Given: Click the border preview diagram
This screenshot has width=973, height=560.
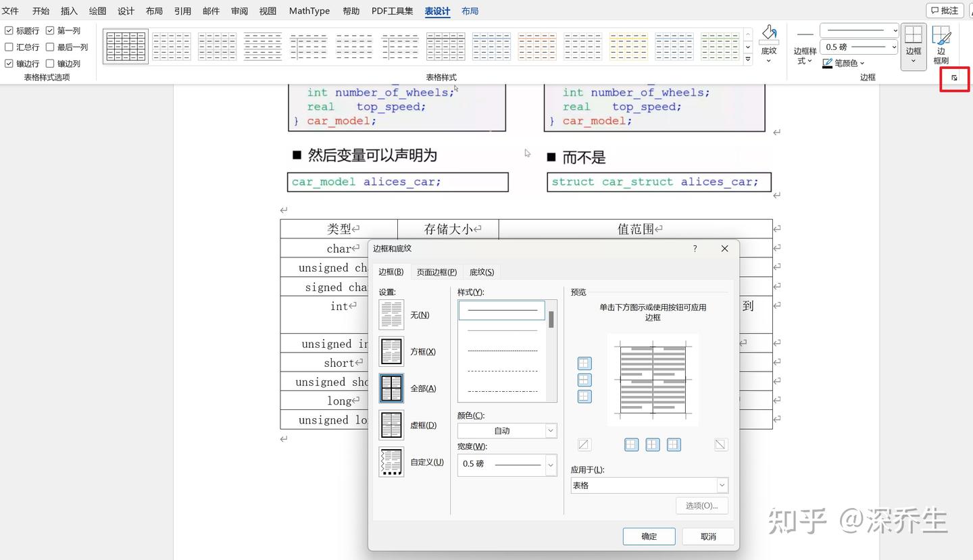Looking at the screenshot, I should (x=653, y=380).
